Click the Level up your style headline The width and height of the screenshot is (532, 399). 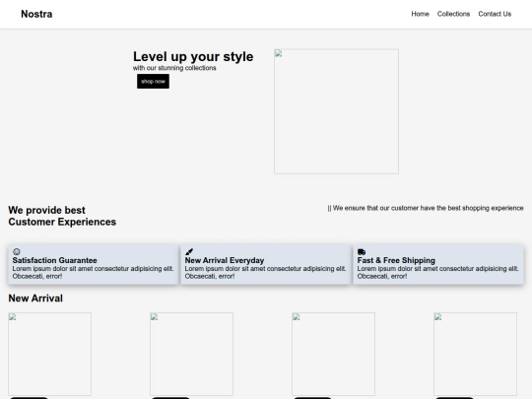[193, 56]
